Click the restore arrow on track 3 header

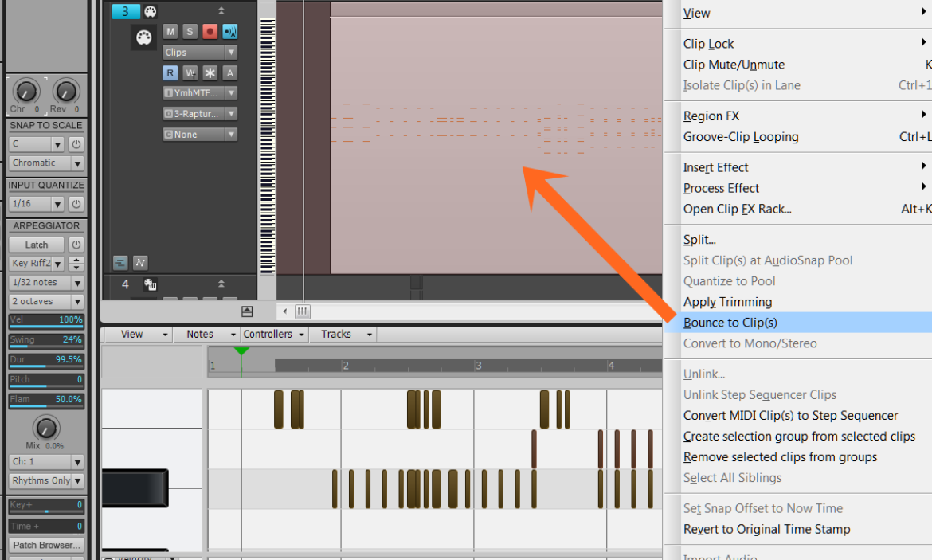pyautogui.click(x=221, y=10)
